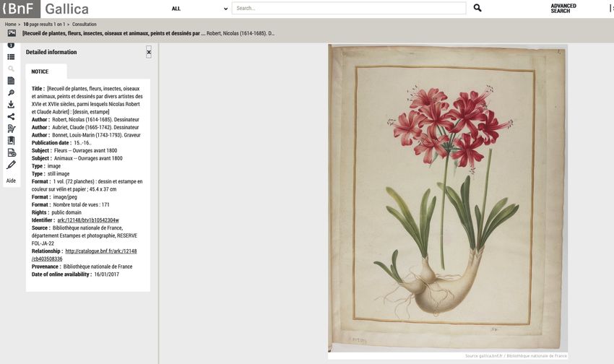The width and height of the screenshot is (614, 364).
Task: Expand the ALL search scope dropdown
Action: (199, 9)
